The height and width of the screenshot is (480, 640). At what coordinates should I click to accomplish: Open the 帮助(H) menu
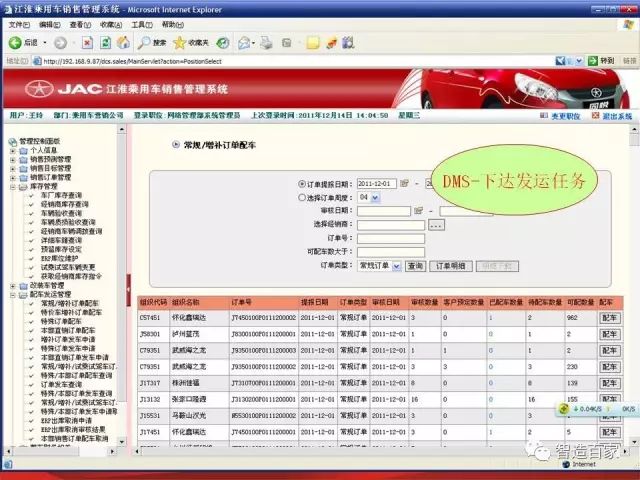click(173, 25)
